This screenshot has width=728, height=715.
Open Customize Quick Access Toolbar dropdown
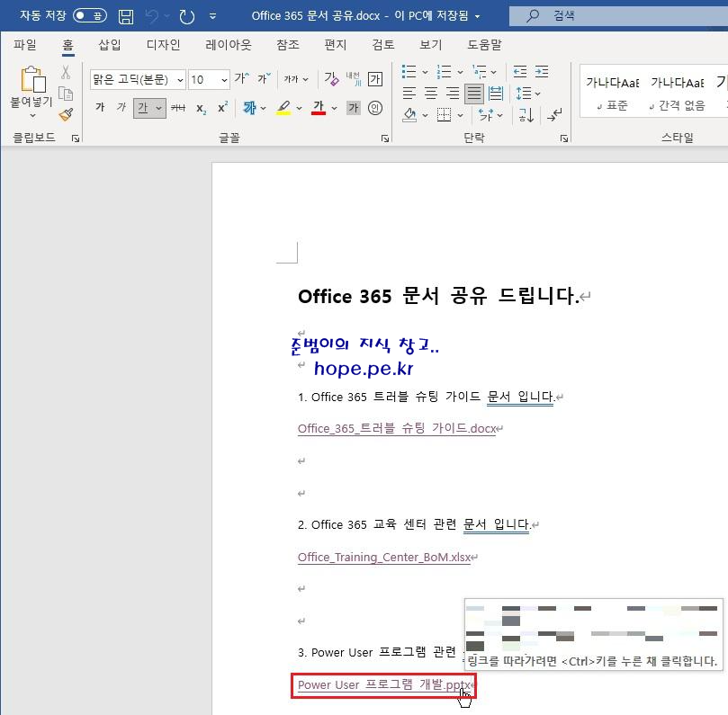(x=212, y=17)
